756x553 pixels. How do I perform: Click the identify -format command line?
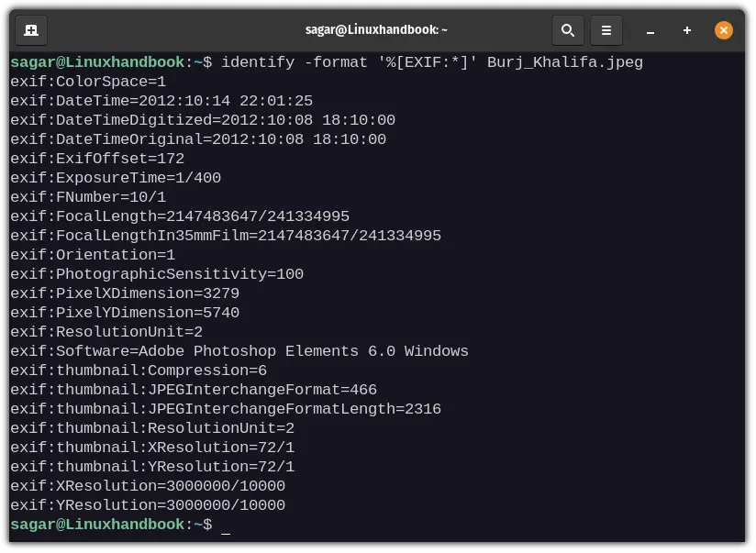[x=327, y=62]
